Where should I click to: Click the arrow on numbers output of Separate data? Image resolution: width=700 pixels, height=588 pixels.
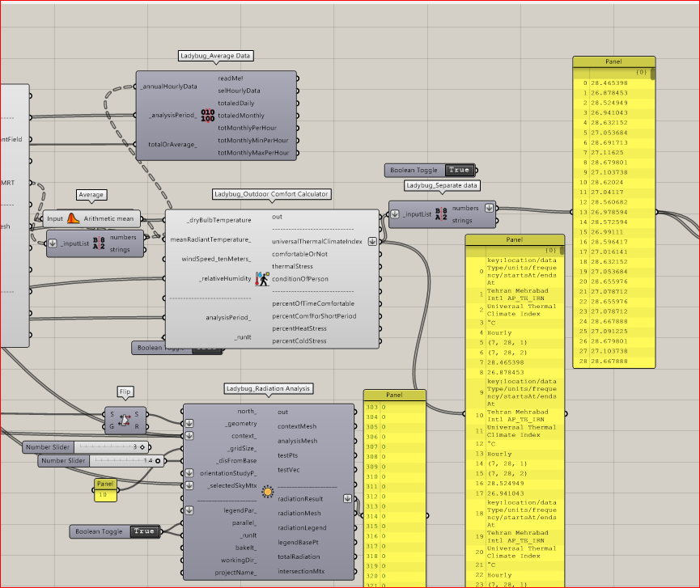(490, 208)
